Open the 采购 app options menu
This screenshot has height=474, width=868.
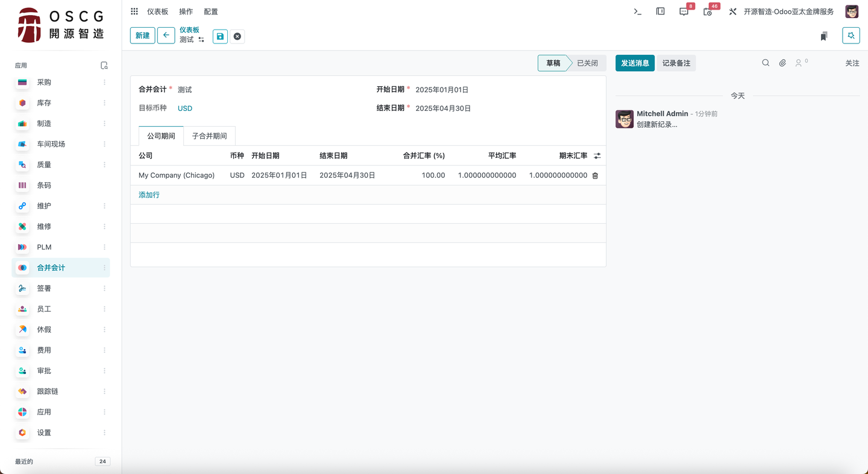click(105, 82)
